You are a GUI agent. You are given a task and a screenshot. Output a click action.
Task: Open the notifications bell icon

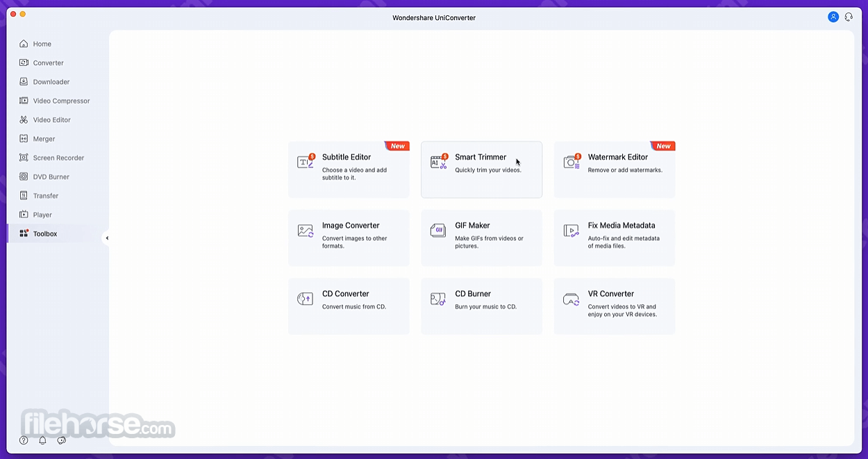[42, 440]
